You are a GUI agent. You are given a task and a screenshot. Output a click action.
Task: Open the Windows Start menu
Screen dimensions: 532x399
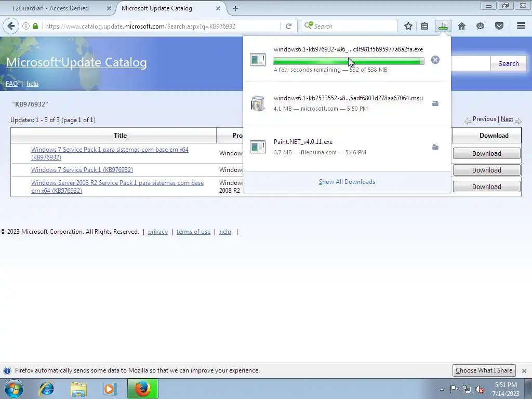click(14, 389)
